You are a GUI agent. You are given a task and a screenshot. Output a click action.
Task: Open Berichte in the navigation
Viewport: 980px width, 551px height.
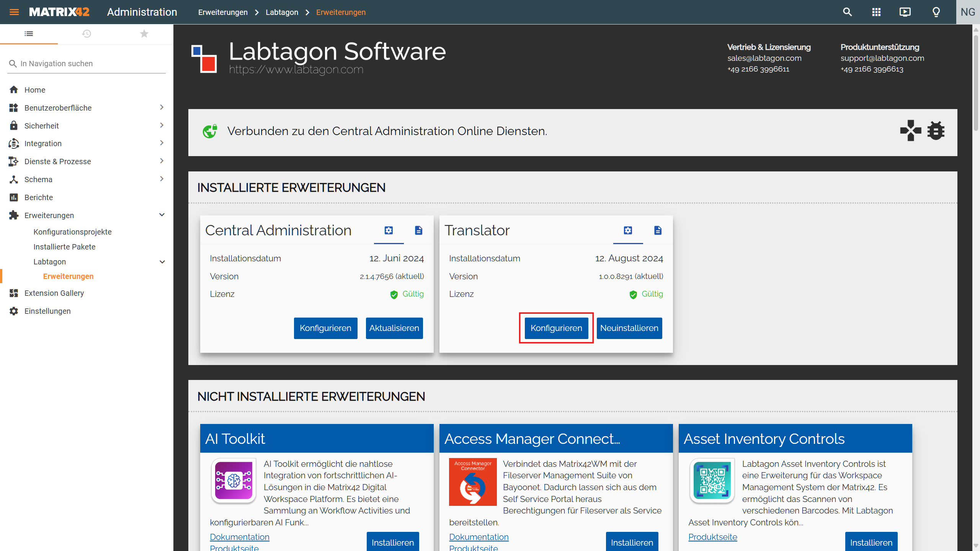click(x=39, y=197)
